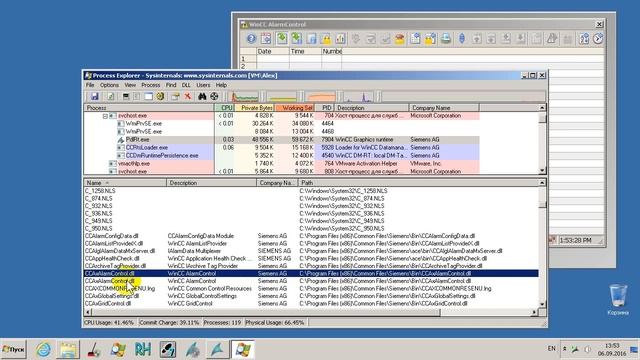Click the Пуск start button
640x360 pixels.
tap(13, 349)
